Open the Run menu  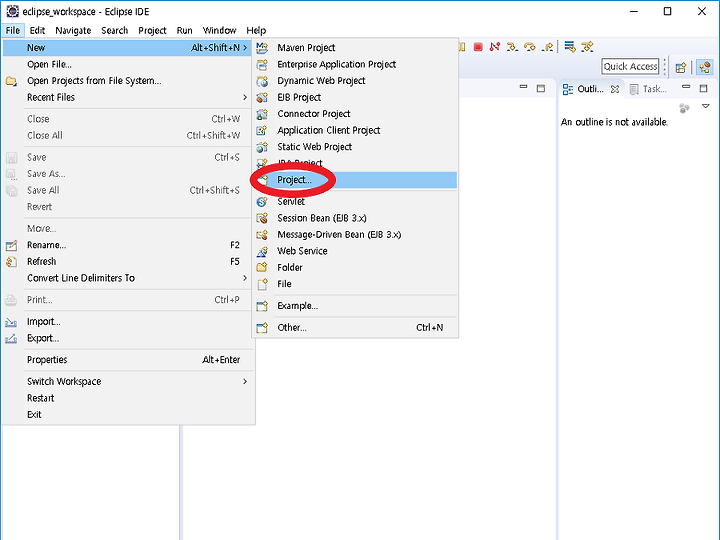click(x=184, y=30)
